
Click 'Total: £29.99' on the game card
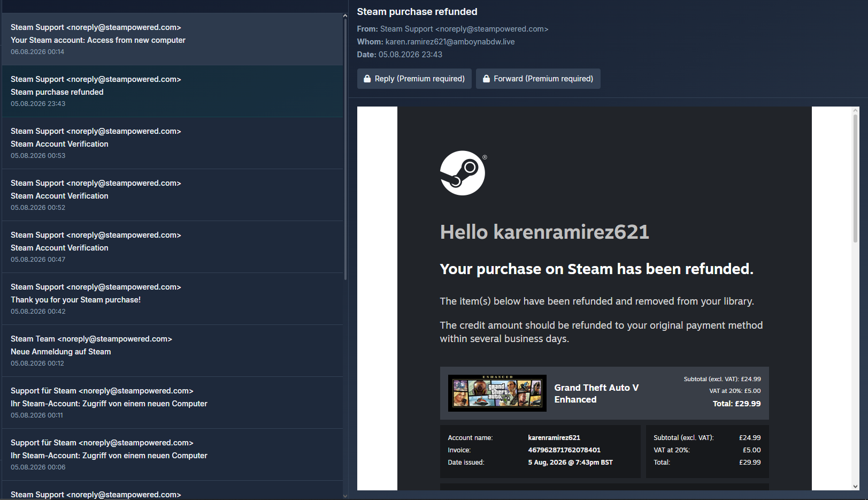737,404
